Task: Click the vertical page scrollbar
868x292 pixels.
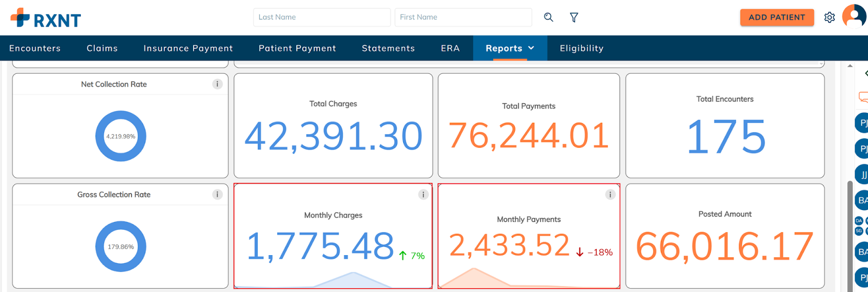Action: [850, 233]
